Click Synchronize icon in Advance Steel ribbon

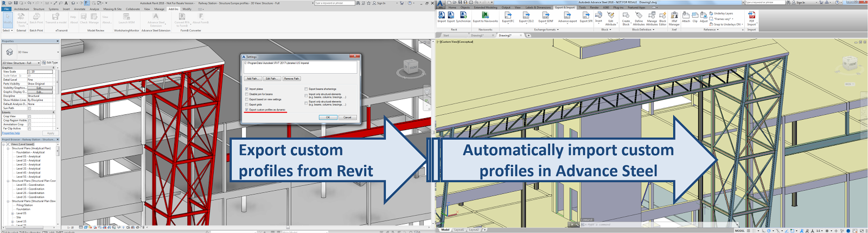463,17
